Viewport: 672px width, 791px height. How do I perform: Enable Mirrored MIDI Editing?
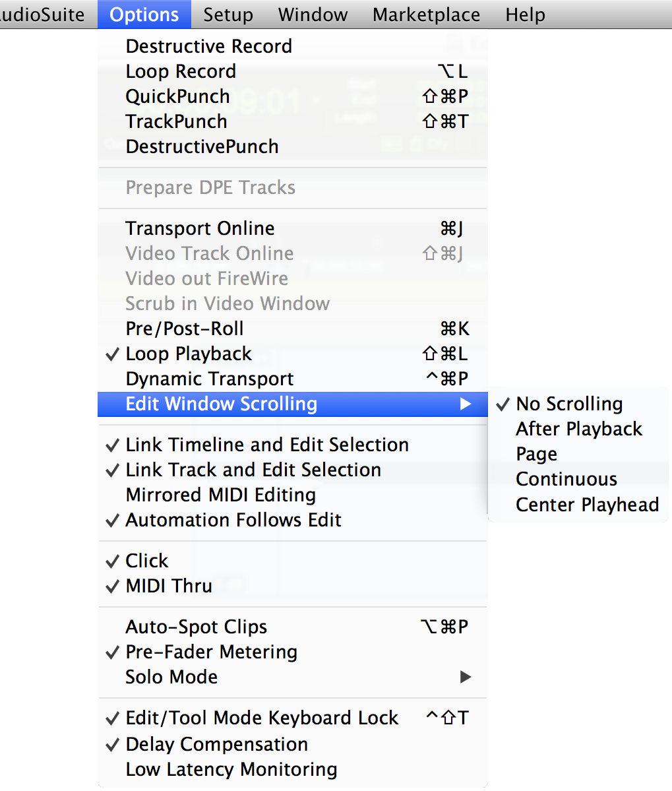(220, 495)
